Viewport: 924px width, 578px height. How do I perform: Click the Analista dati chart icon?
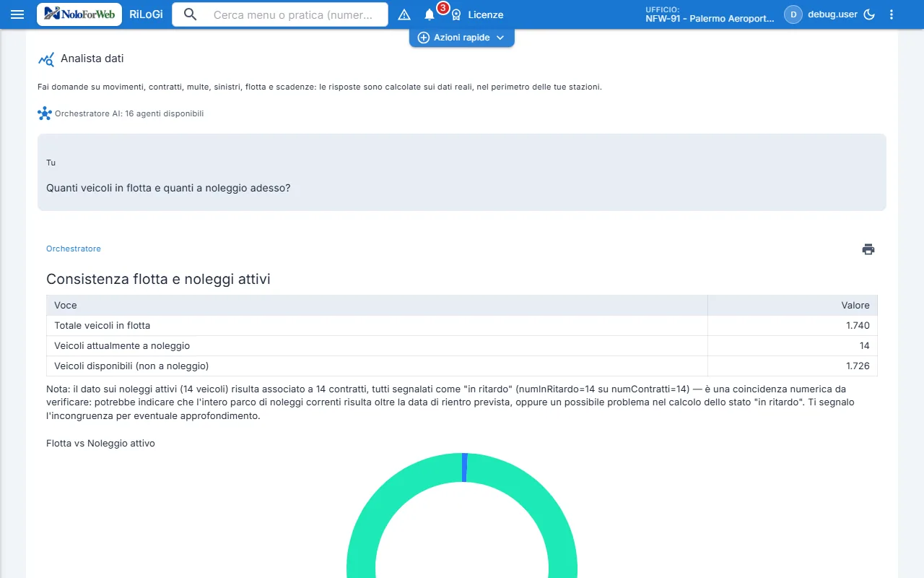click(46, 59)
